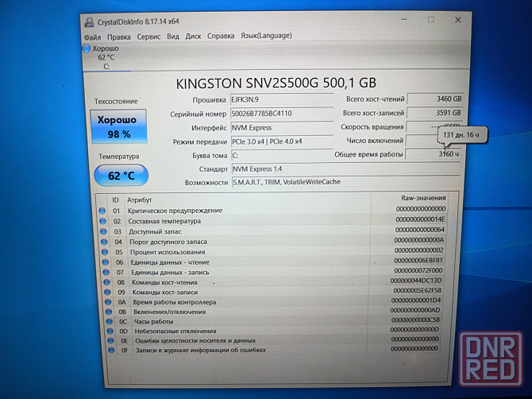Viewport: 532px width, 399px height.
Task: Click the Всего хост-записей value 3591 GB
Action: (x=435, y=114)
